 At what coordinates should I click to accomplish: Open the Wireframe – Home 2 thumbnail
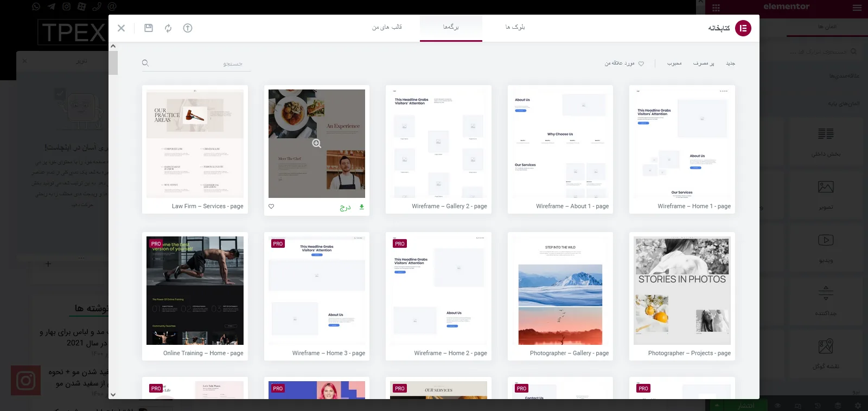click(x=438, y=291)
